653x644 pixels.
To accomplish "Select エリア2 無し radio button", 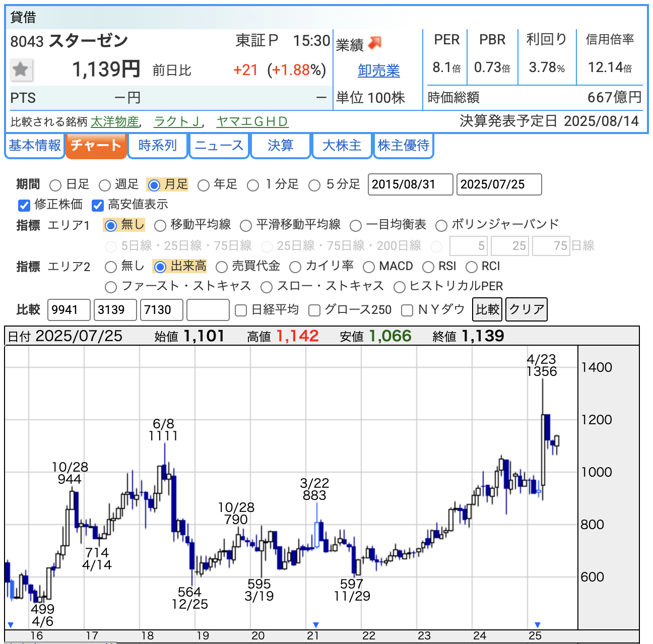I will click(111, 267).
